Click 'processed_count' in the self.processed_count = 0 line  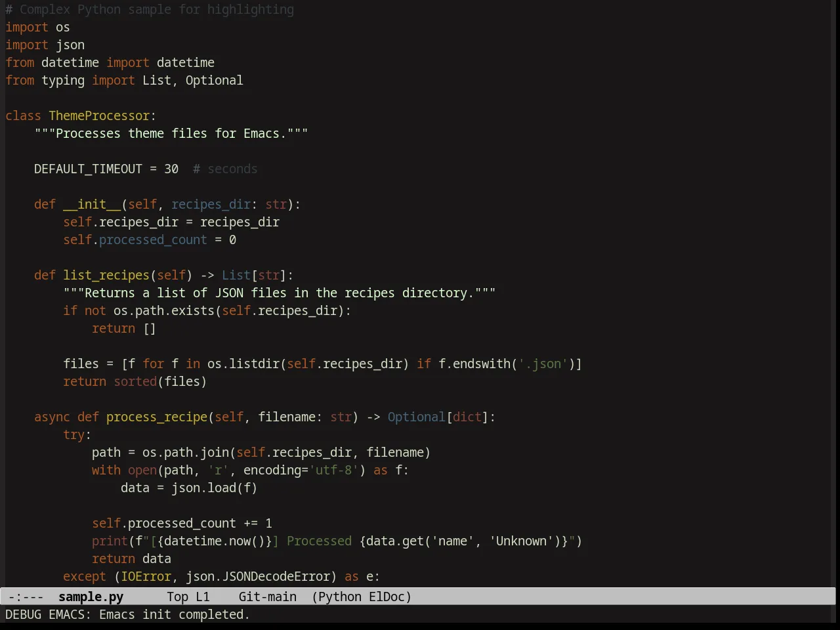[x=153, y=240]
